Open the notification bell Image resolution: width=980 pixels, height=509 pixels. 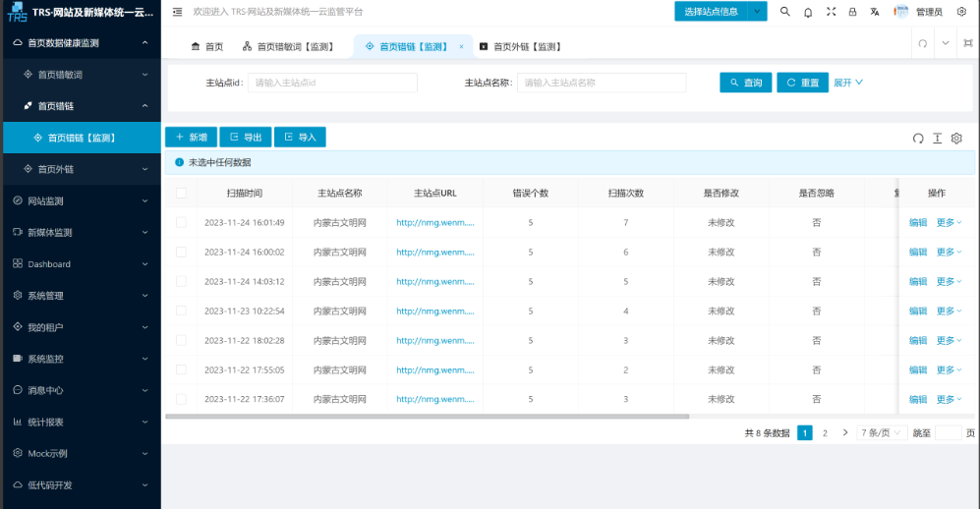point(808,12)
